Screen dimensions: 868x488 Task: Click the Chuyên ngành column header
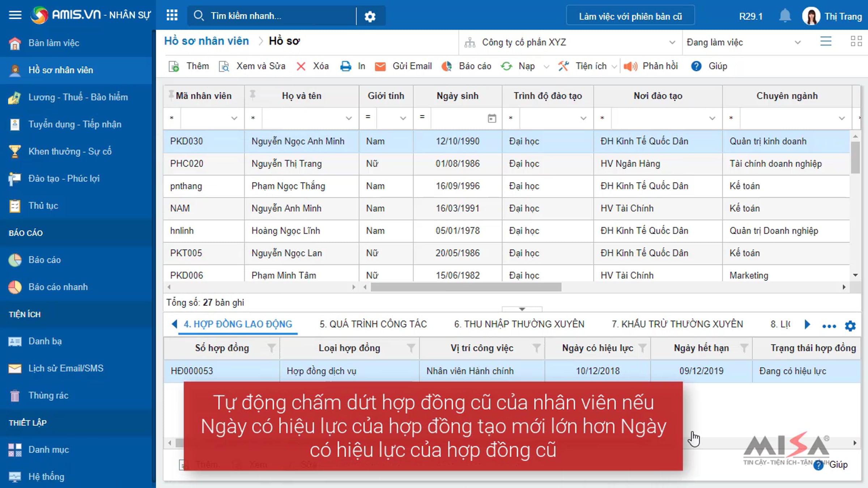point(787,96)
